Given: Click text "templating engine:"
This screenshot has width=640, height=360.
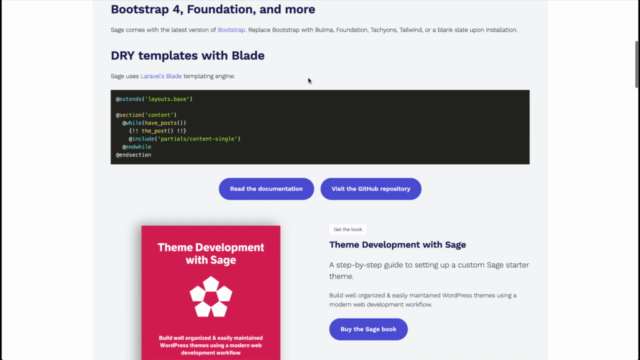Looking at the screenshot, I should click(x=209, y=76).
